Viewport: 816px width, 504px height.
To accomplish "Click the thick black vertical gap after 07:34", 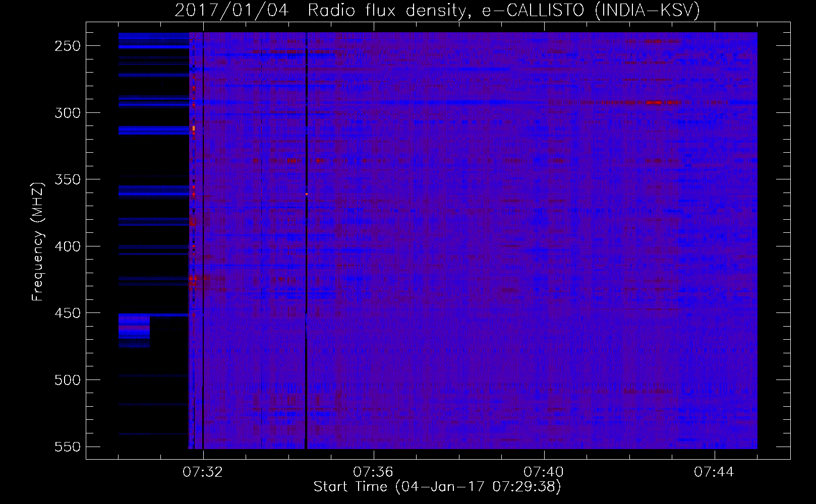I will (306, 240).
